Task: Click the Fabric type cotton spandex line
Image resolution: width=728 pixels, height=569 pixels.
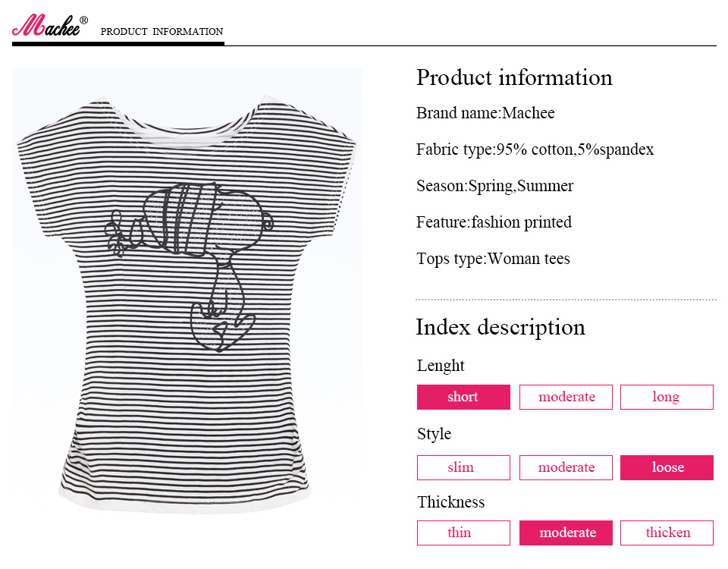Action: click(535, 149)
